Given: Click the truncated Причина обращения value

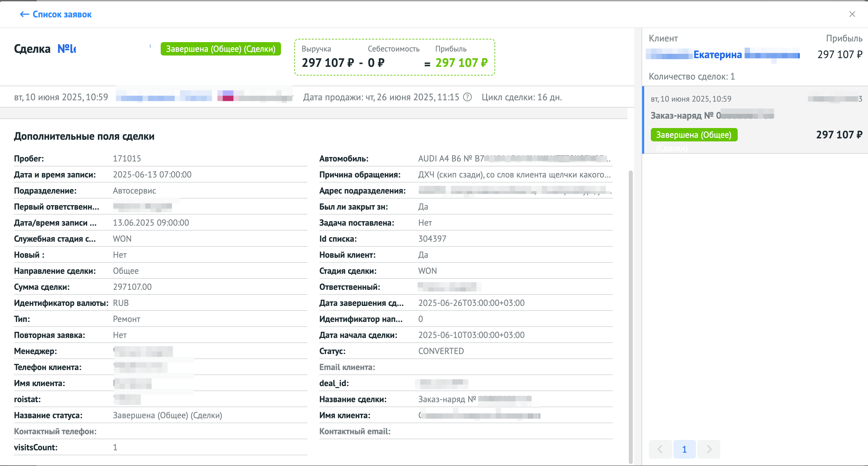Looking at the screenshot, I should click(514, 174).
